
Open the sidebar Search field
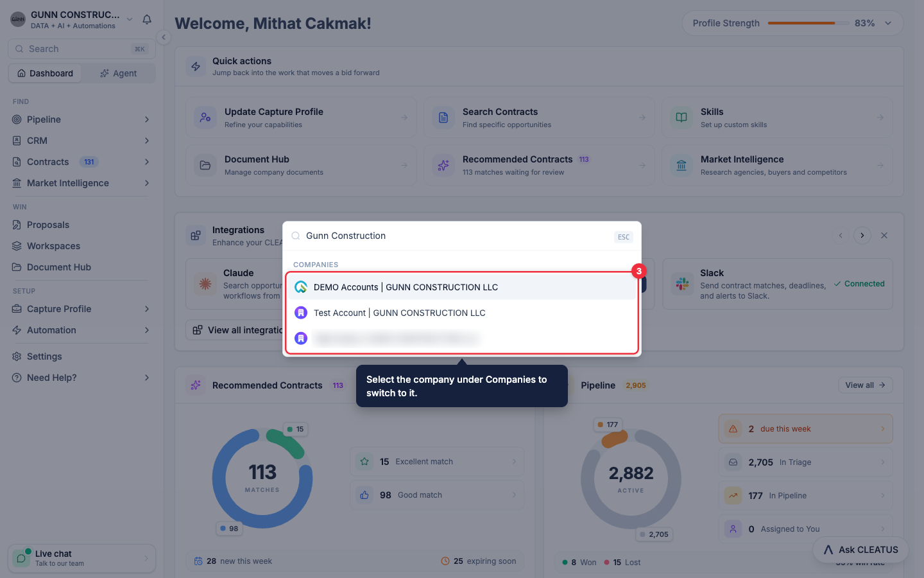pyautogui.click(x=81, y=49)
